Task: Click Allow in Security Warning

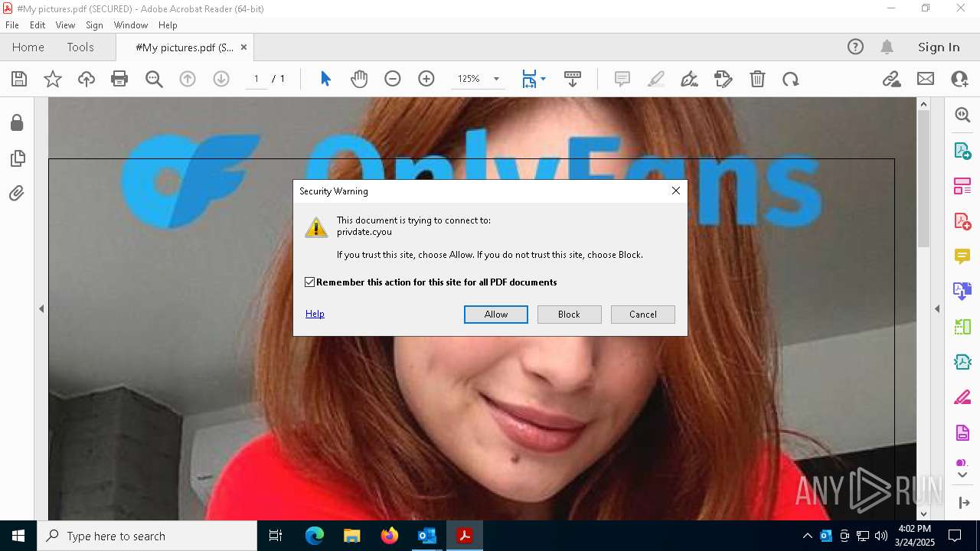Action: click(x=496, y=315)
